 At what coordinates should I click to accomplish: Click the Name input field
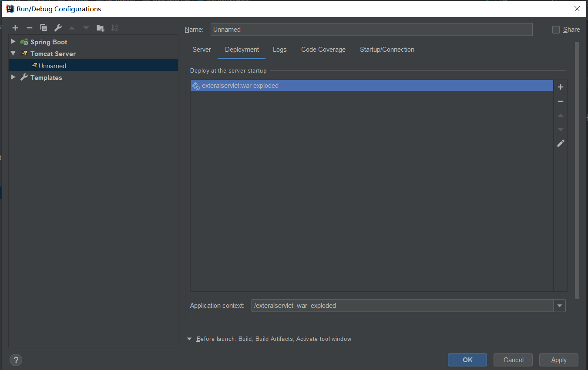click(371, 30)
